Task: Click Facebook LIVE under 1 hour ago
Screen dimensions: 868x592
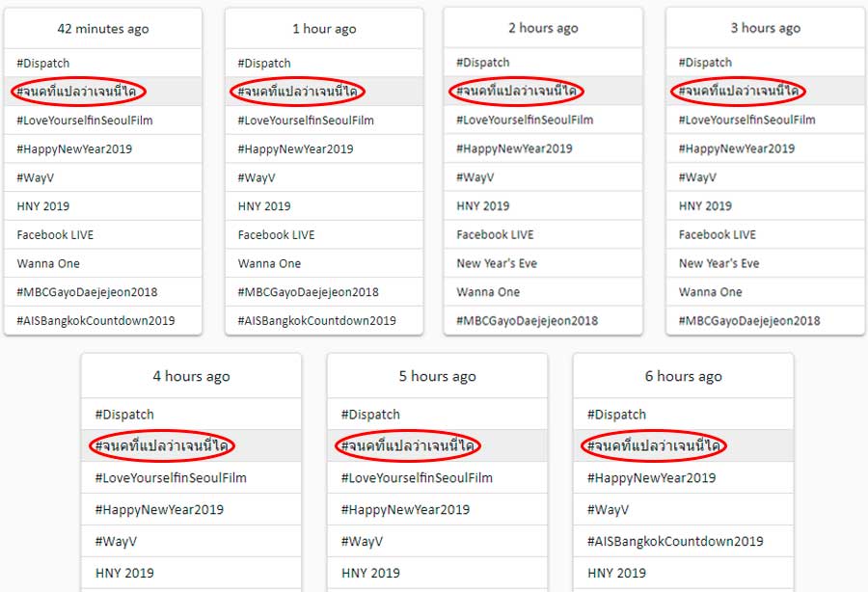Action: [276, 234]
